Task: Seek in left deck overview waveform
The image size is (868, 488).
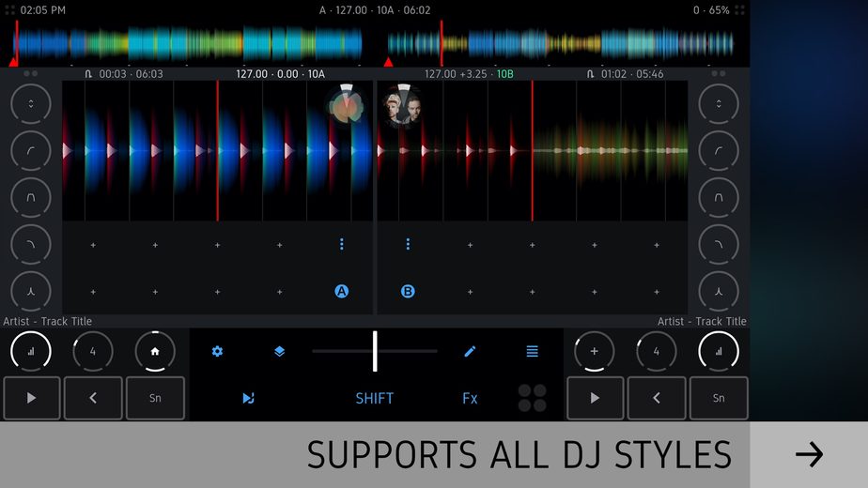Action: (x=188, y=43)
